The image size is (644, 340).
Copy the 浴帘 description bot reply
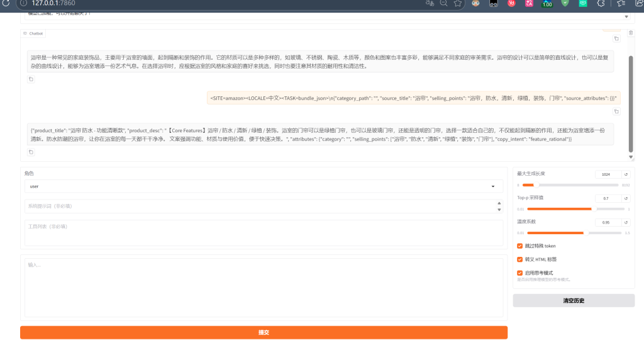31,79
